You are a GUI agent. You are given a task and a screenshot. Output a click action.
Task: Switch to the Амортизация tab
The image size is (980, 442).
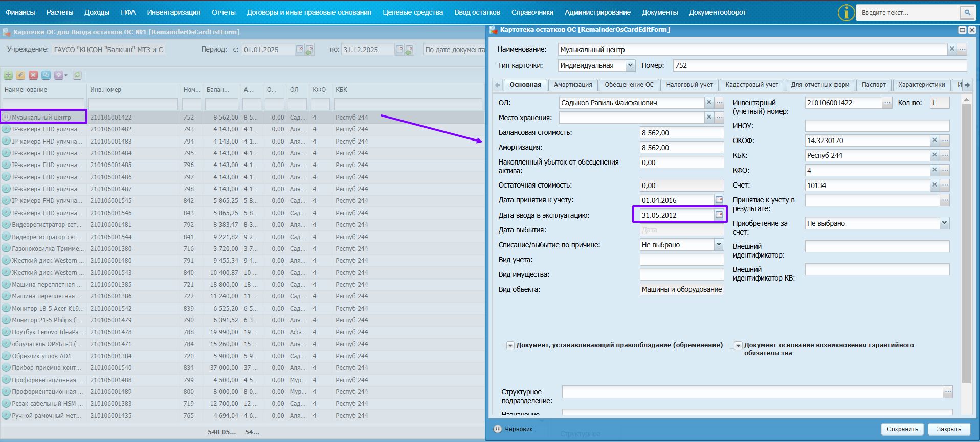[573, 85]
